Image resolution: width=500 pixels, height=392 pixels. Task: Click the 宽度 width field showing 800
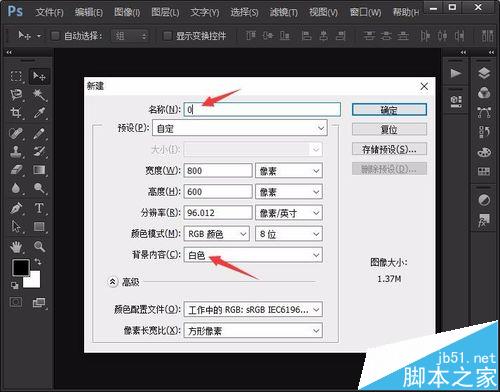coord(218,171)
